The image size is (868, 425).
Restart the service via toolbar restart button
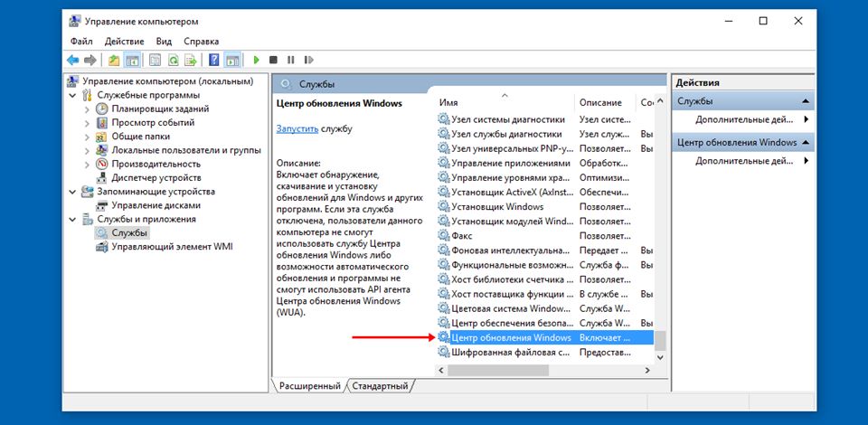309,60
